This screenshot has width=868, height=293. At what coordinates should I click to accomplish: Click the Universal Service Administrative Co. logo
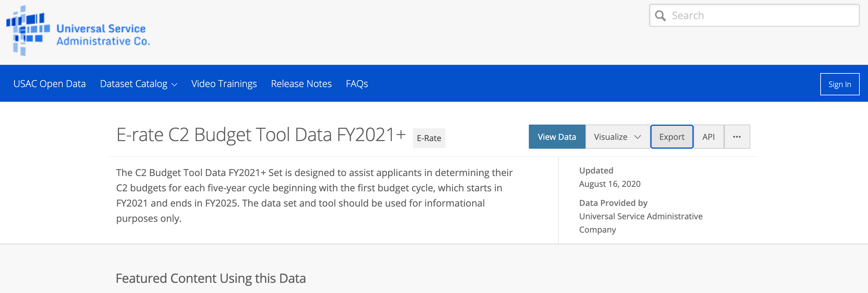pyautogui.click(x=78, y=31)
